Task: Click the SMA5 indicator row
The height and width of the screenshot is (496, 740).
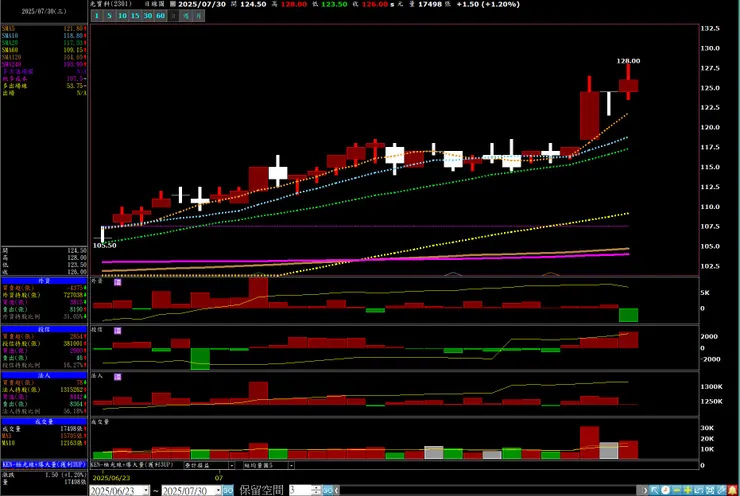Action: tap(44, 29)
